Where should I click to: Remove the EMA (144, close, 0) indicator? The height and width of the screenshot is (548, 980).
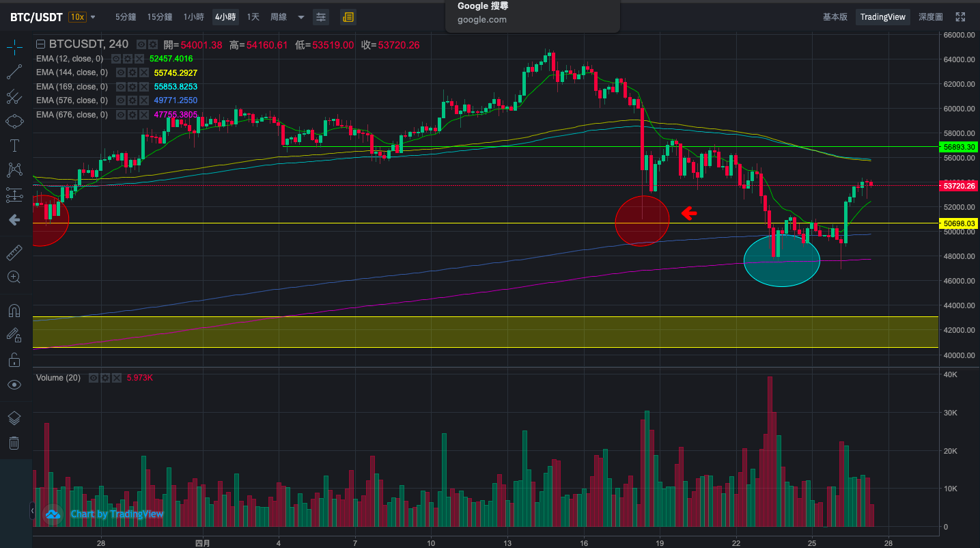pos(144,72)
